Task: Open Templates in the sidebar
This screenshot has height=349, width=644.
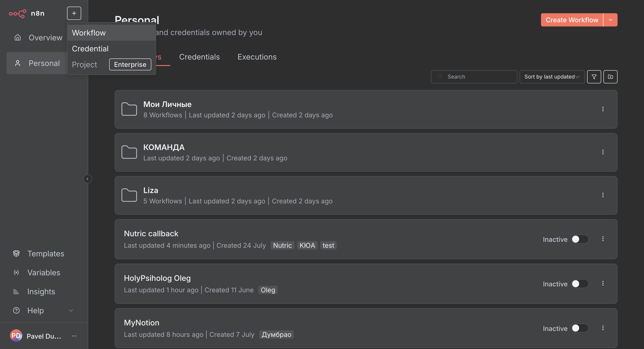Action: coord(45,253)
